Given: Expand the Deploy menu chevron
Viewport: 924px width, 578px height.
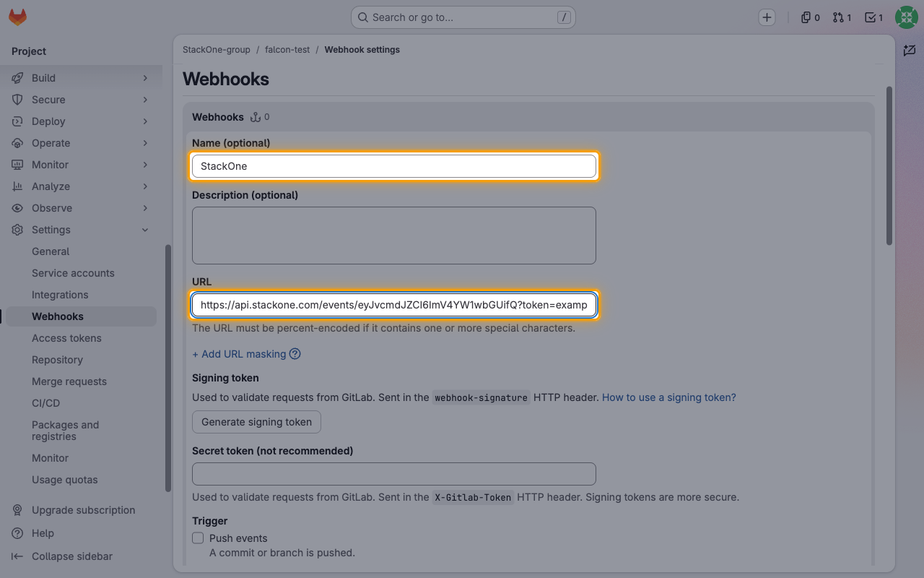Looking at the screenshot, I should [x=145, y=121].
